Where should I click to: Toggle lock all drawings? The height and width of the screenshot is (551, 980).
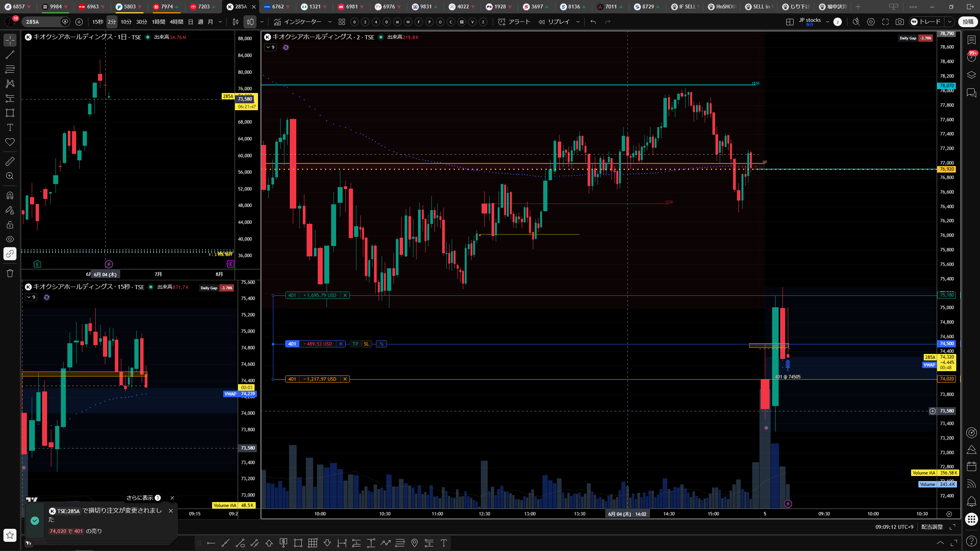pyautogui.click(x=10, y=225)
